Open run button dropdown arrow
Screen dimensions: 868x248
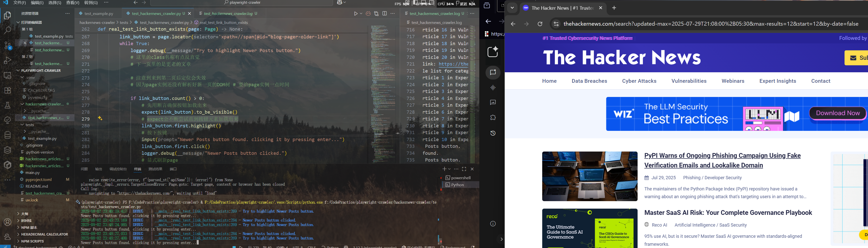pyautogui.click(x=361, y=13)
